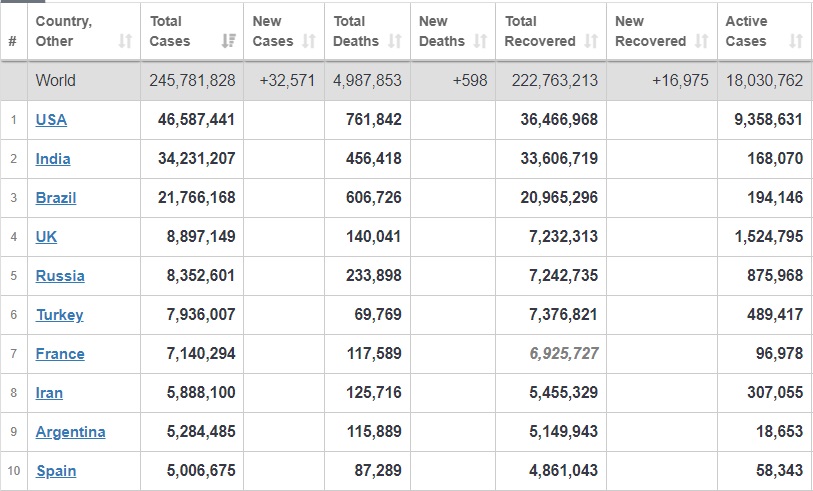Select the Turkey link

pos(60,315)
